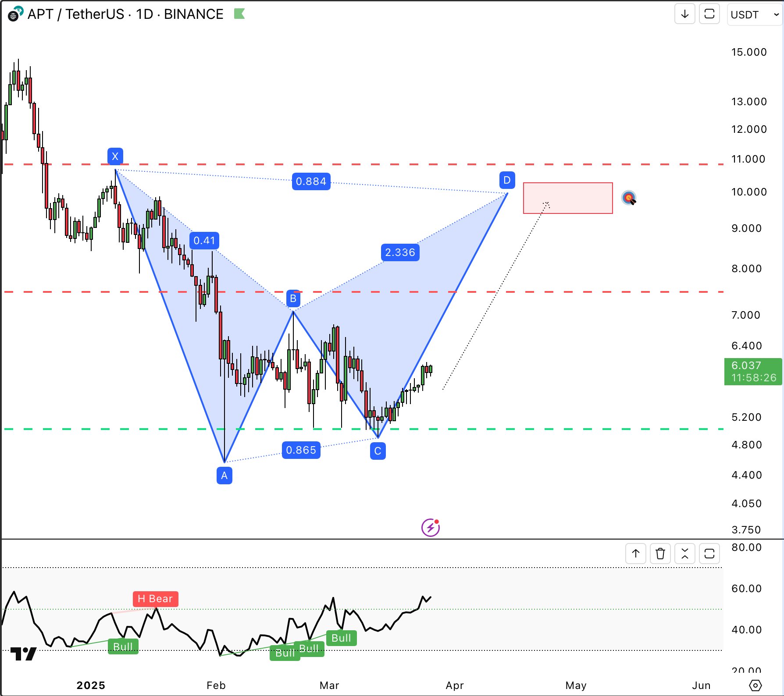Click the target bullseye icon near D
Viewport: 784px width, 696px height.
click(x=629, y=198)
